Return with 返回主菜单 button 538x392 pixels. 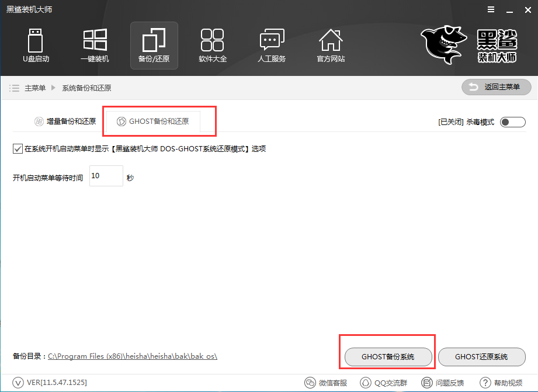click(497, 87)
